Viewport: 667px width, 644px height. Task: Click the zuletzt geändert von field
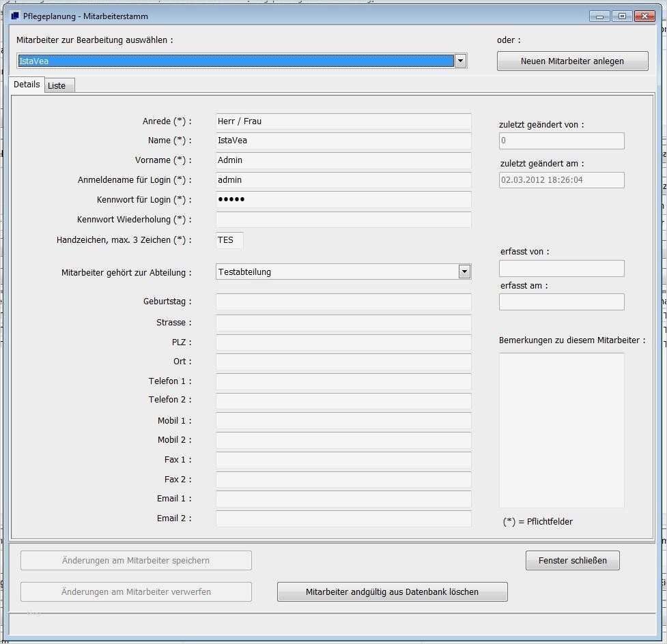point(561,141)
